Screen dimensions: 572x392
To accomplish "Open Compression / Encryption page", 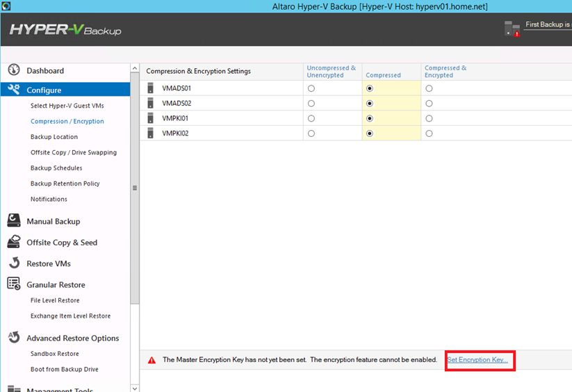I will tap(67, 122).
